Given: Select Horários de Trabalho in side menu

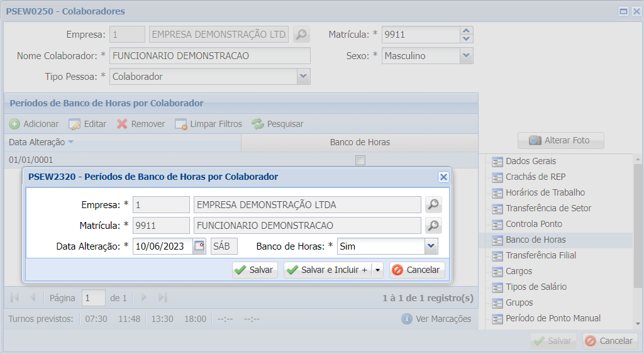Looking at the screenshot, I should 545,192.
